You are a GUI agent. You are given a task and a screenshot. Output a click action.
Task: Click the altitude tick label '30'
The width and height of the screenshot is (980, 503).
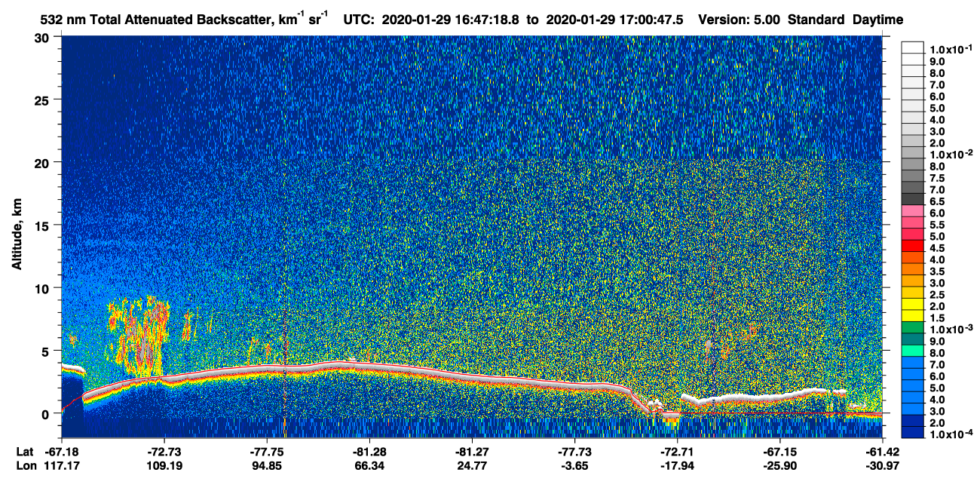coord(42,38)
